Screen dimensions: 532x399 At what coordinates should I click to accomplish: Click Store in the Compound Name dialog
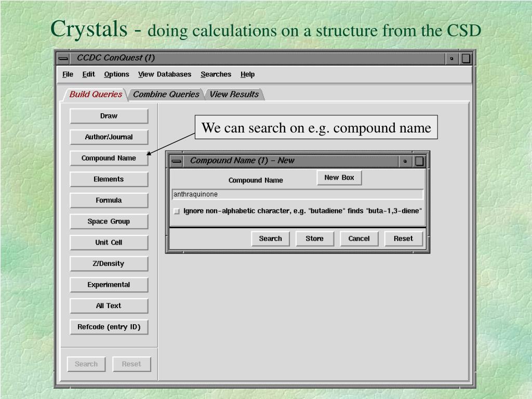314,239
